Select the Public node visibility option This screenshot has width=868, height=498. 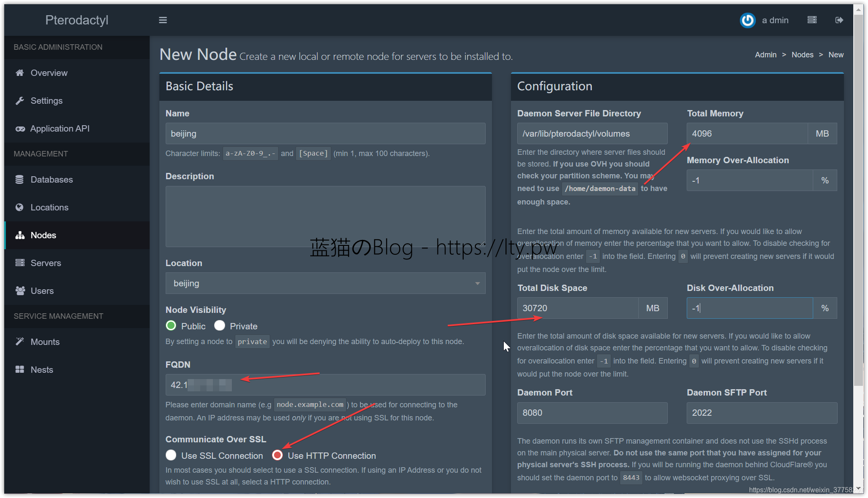pos(171,326)
